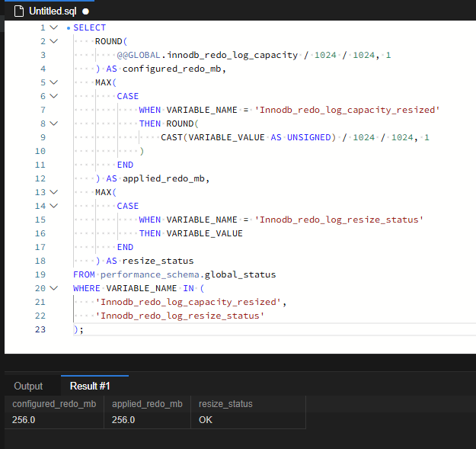Click 'Innodb_redo_log_capacity_resized' string on line 7

pyautogui.click(x=347, y=110)
